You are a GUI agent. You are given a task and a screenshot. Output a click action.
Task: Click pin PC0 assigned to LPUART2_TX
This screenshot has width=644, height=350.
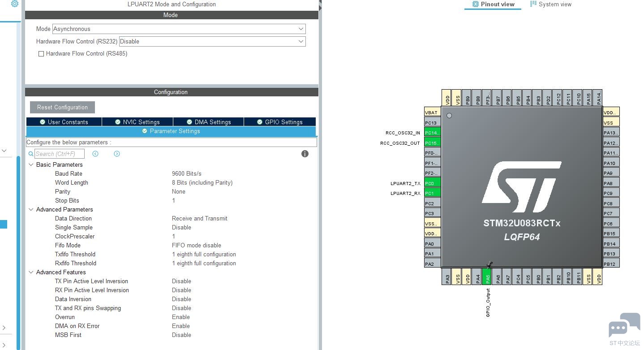(x=432, y=183)
